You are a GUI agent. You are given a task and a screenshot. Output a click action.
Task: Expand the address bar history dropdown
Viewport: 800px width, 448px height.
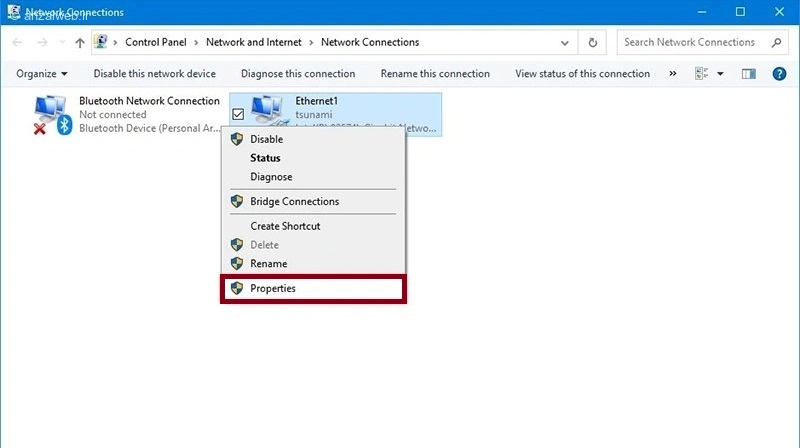click(564, 43)
